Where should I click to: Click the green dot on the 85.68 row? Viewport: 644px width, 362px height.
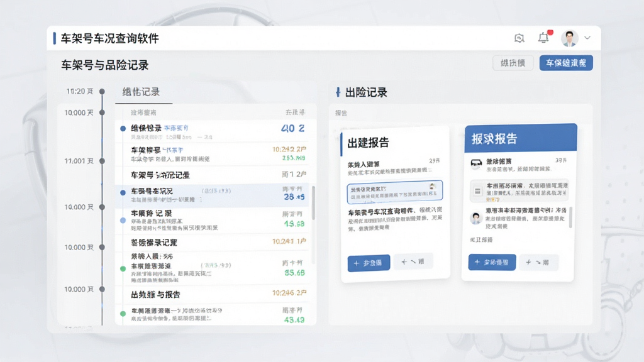point(123,269)
